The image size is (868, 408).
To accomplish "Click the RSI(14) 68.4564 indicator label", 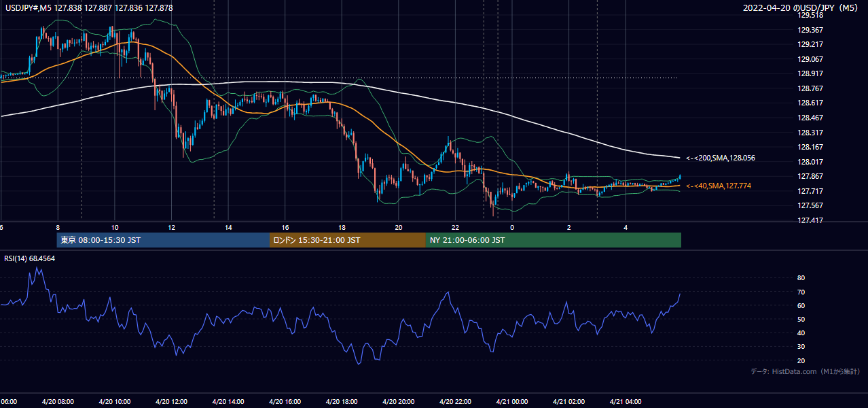I will coord(30,258).
